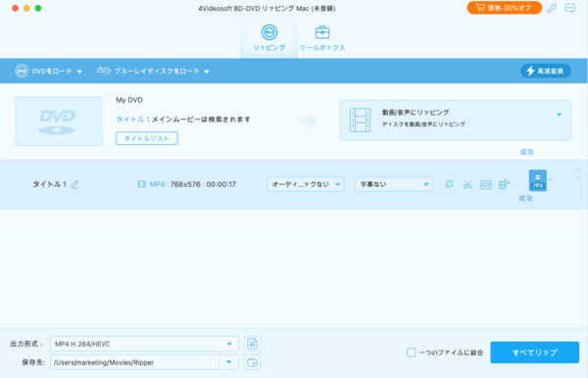
Task: Click the 成功 status under MP4 icon
Action: point(525,198)
